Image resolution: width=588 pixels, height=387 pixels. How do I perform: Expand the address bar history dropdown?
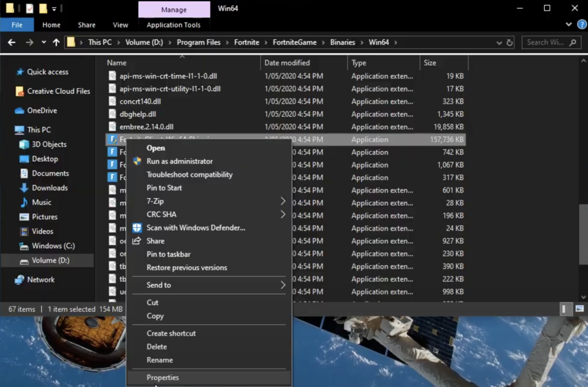tap(499, 42)
